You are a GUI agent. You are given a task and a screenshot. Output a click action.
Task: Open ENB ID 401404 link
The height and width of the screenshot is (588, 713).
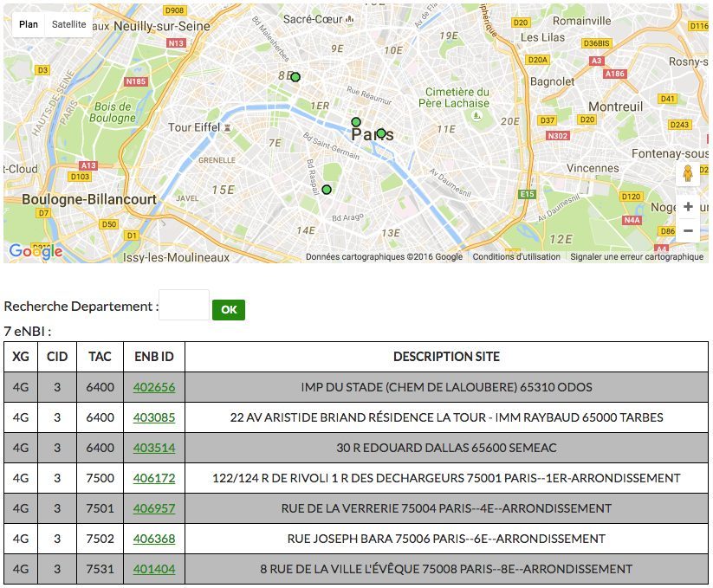point(154,569)
